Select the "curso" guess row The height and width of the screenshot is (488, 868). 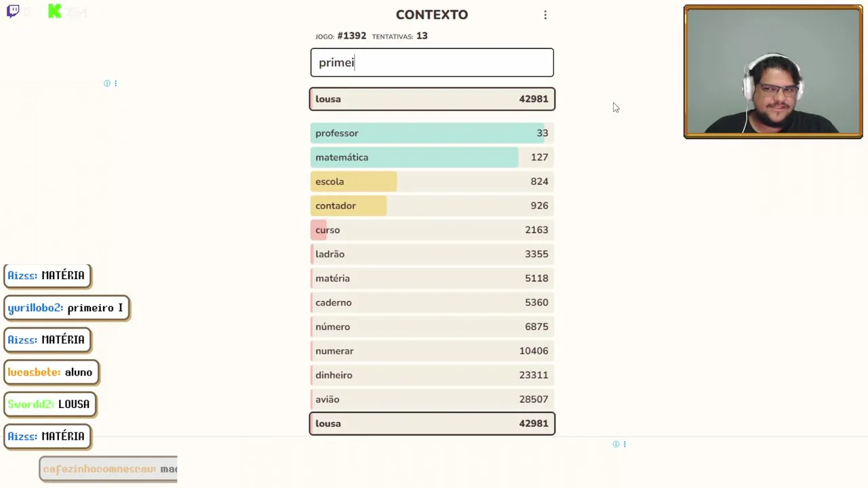[x=432, y=230]
